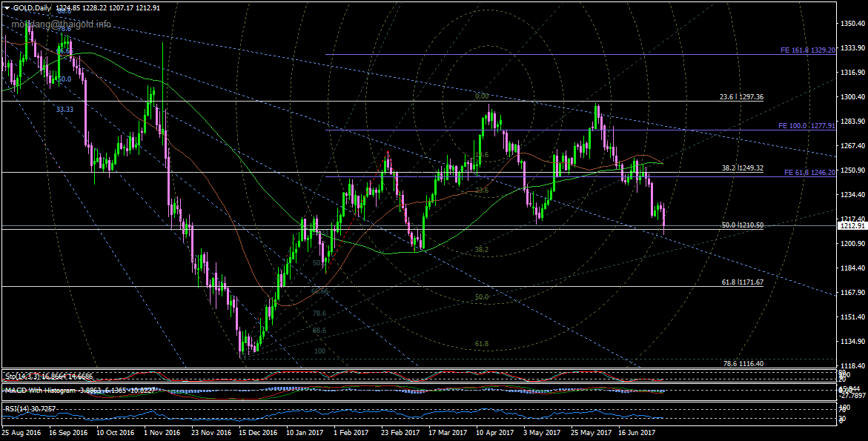Click the 0.00 Fibonacci arc label
Viewport: 868px width, 441px height.
pyautogui.click(x=482, y=96)
